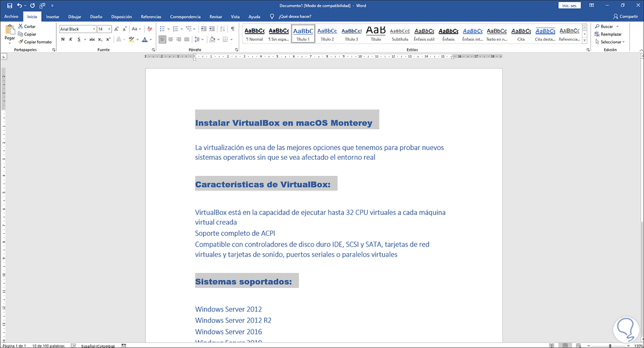Viewport: 644px width, 348px height.
Task: Open the Arial Black font name dropdown
Action: point(94,29)
